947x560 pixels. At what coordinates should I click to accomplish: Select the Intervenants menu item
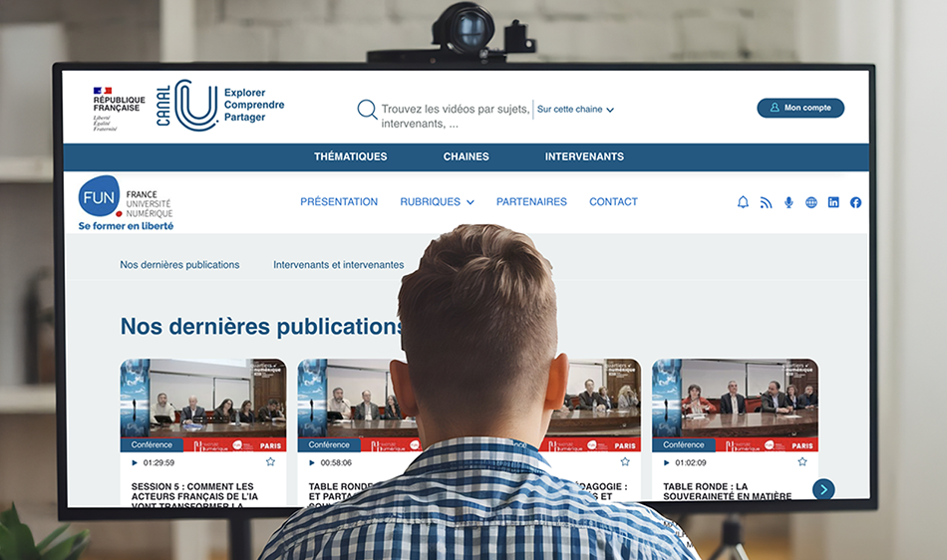click(584, 156)
